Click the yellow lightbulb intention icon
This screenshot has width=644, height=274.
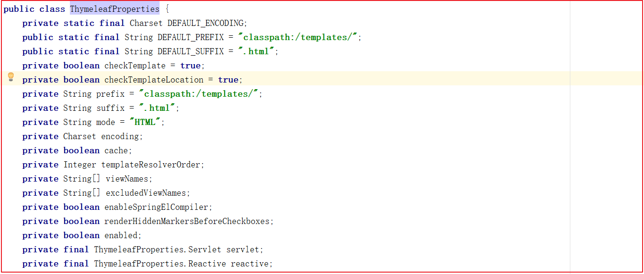(11, 77)
